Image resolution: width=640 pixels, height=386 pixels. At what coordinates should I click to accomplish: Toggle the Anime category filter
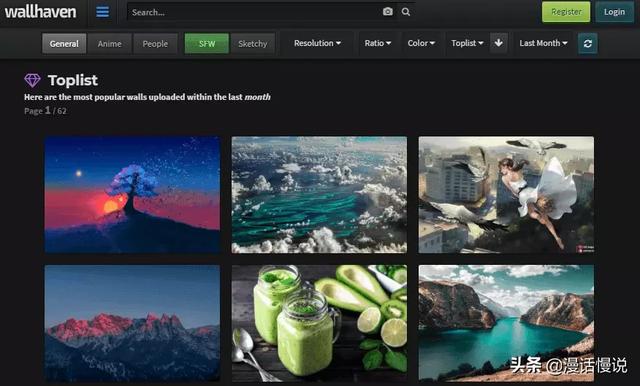(109, 44)
